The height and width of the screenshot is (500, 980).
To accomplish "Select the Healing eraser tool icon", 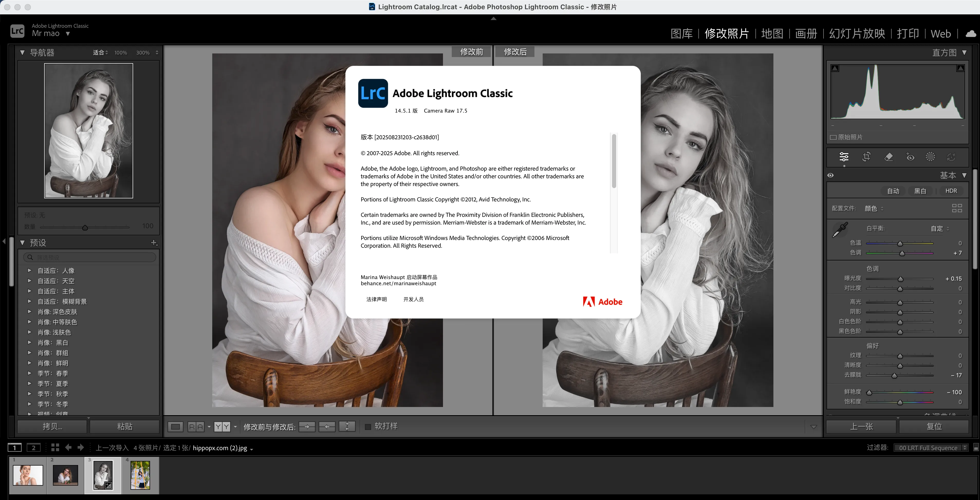I will [888, 157].
